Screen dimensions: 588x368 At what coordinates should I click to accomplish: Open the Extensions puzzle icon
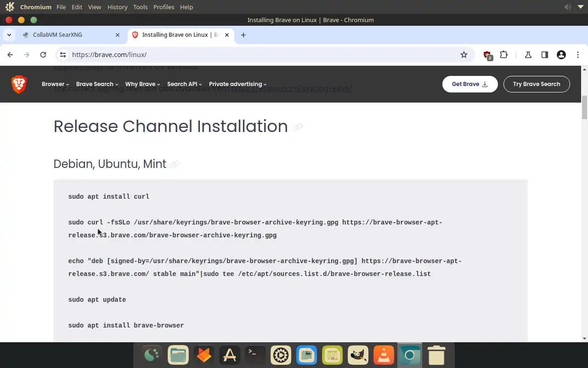point(504,55)
